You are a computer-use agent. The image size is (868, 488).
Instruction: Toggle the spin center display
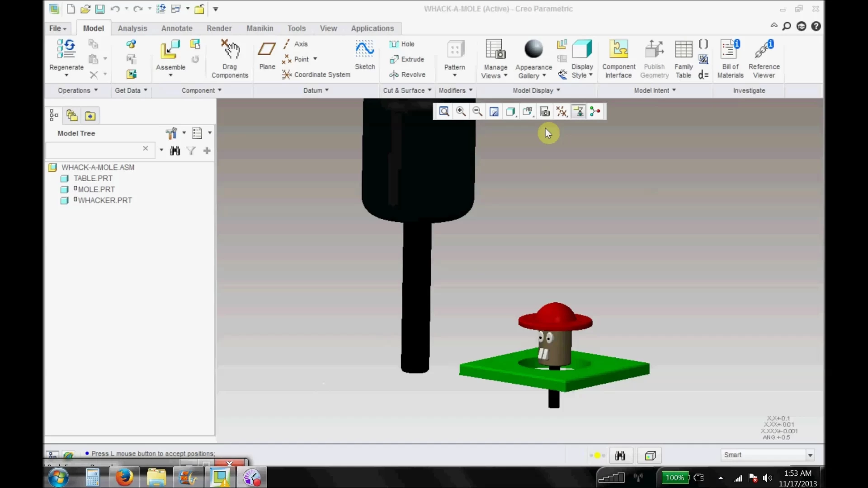[x=595, y=112]
